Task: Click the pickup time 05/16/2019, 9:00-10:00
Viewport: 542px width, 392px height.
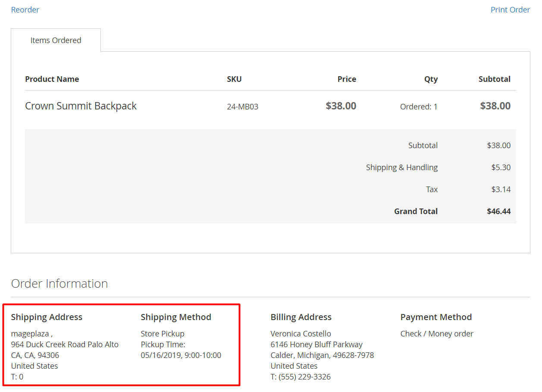Action: pyautogui.click(x=181, y=355)
